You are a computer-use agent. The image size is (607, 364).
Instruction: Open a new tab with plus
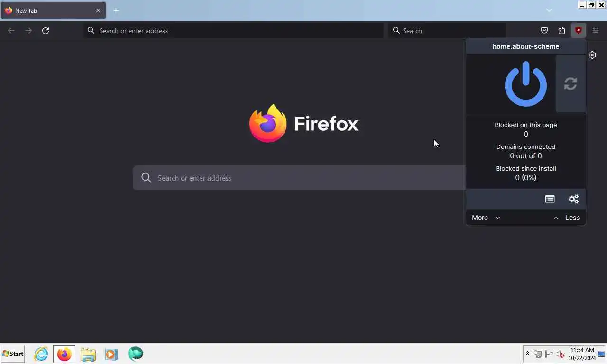(116, 10)
